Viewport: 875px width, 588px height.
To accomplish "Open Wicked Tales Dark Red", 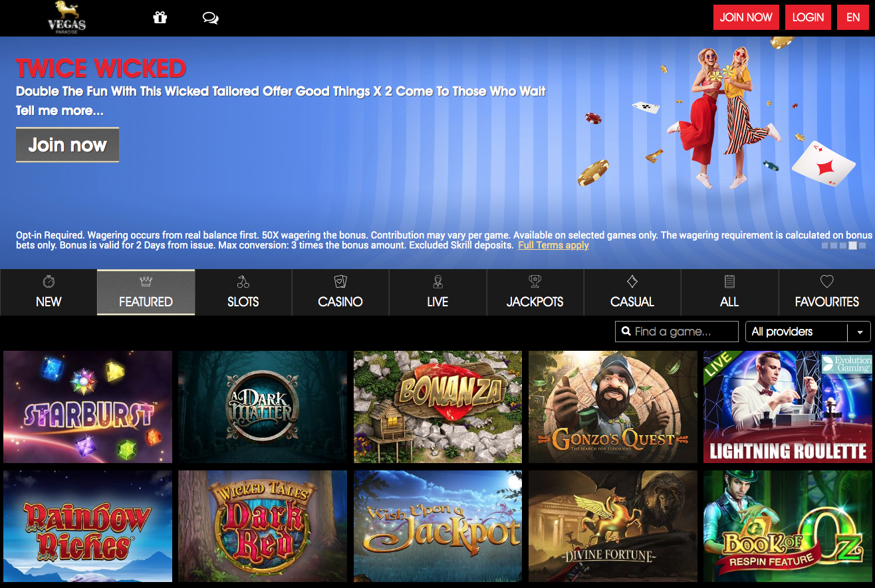I will tap(263, 526).
